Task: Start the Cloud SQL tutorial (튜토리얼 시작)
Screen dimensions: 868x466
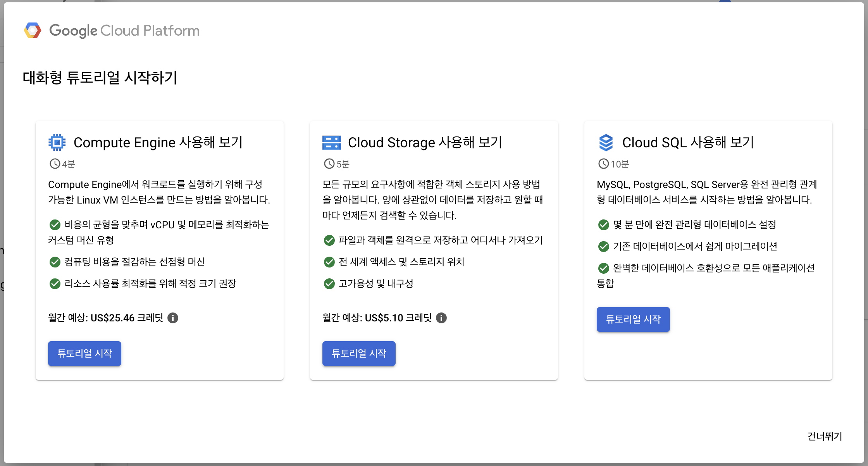Action: 633,319
